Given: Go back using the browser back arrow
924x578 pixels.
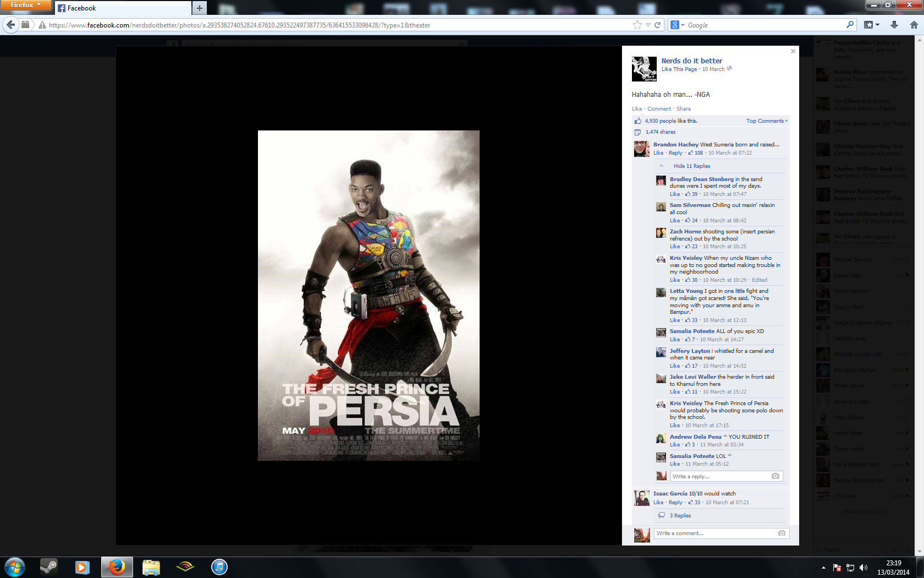Looking at the screenshot, I should [11, 25].
